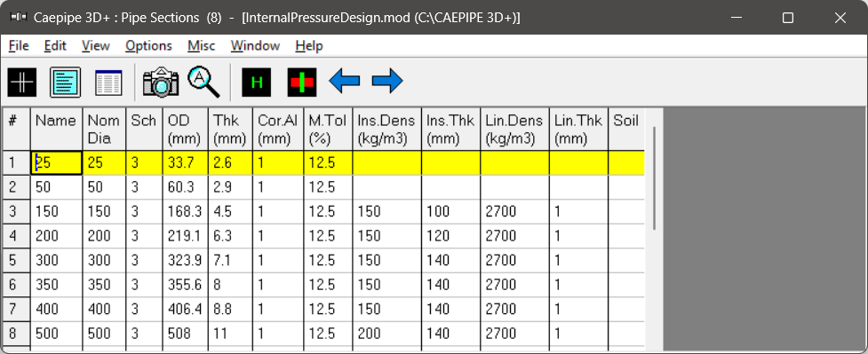Image resolution: width=868 pixels, height=354 pixels.
Task: Select the Name cell for section 400
Action: click(57, 310)
